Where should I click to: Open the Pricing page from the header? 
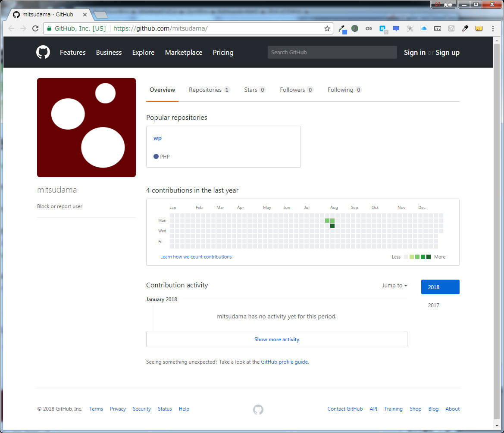(223, 53)
